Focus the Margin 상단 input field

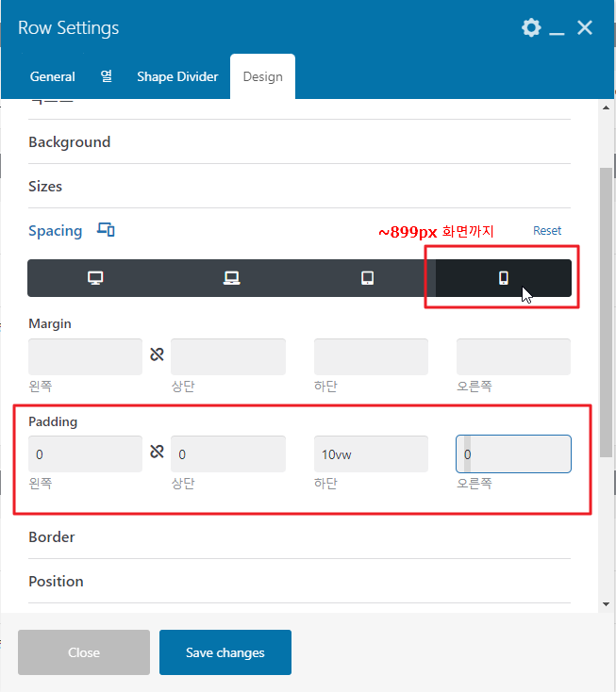click(228, 356)
